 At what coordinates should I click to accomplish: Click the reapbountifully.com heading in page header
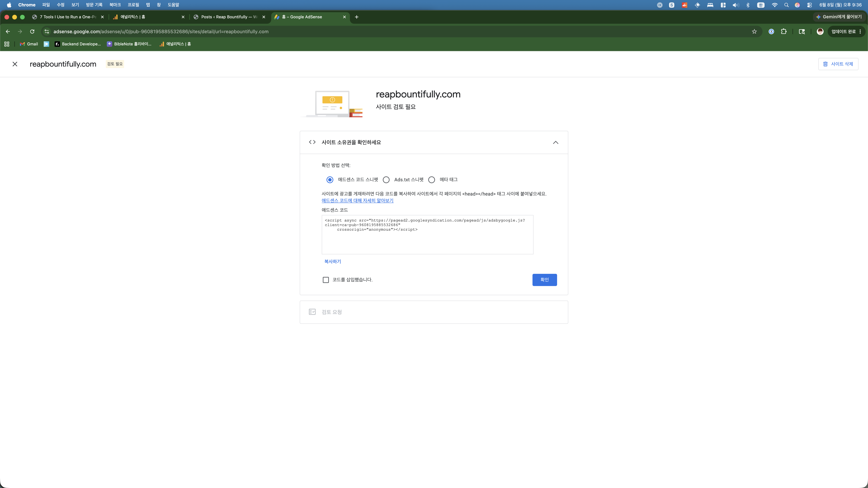63,64
